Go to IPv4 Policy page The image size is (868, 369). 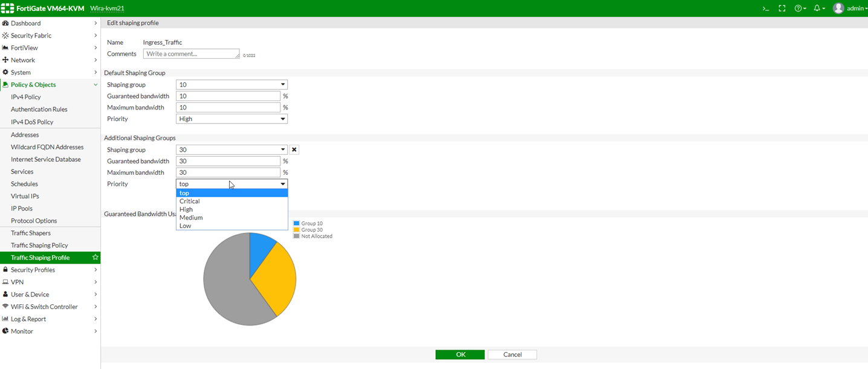[x=26, y=97]
